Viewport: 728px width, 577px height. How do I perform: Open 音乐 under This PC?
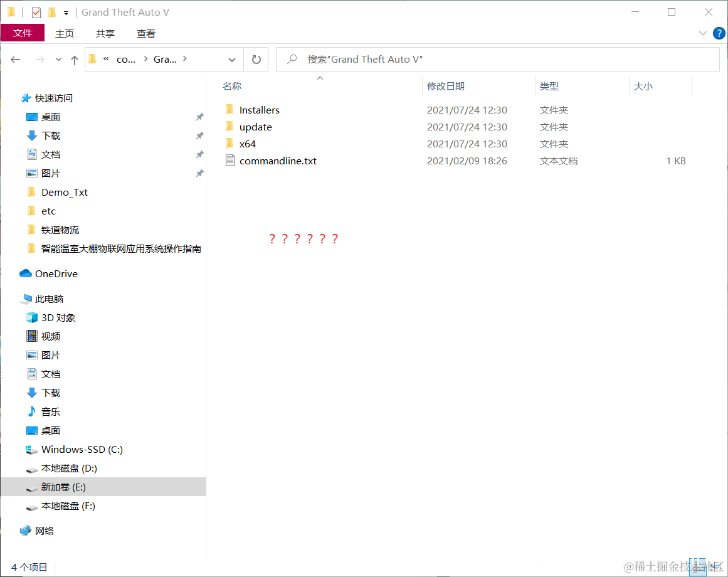51,412
